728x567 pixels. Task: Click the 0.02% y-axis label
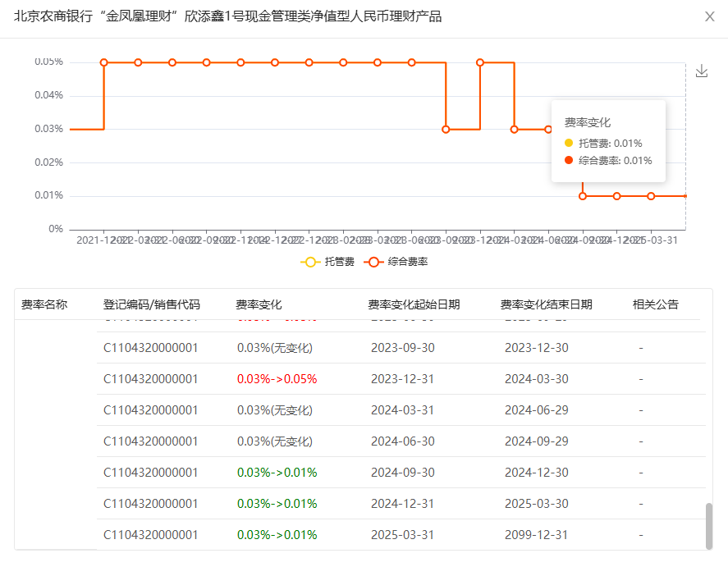48,162
